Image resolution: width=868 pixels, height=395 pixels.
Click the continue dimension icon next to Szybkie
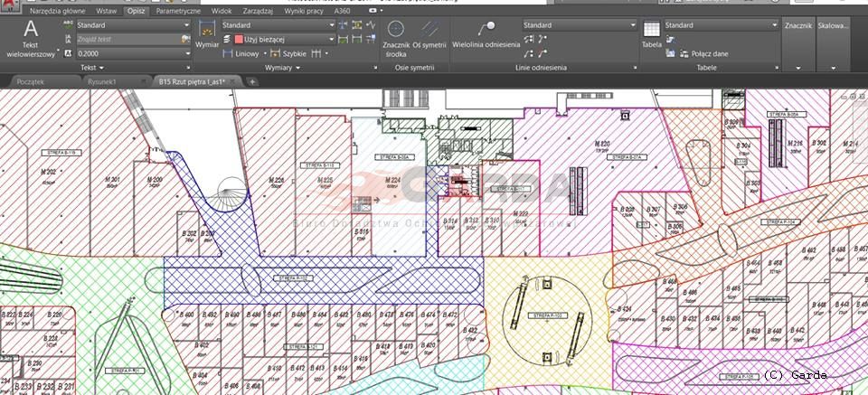[x=316, y=53]
